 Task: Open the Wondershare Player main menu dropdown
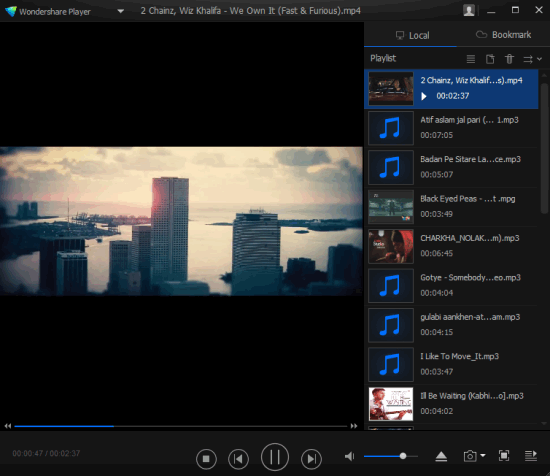120,11
